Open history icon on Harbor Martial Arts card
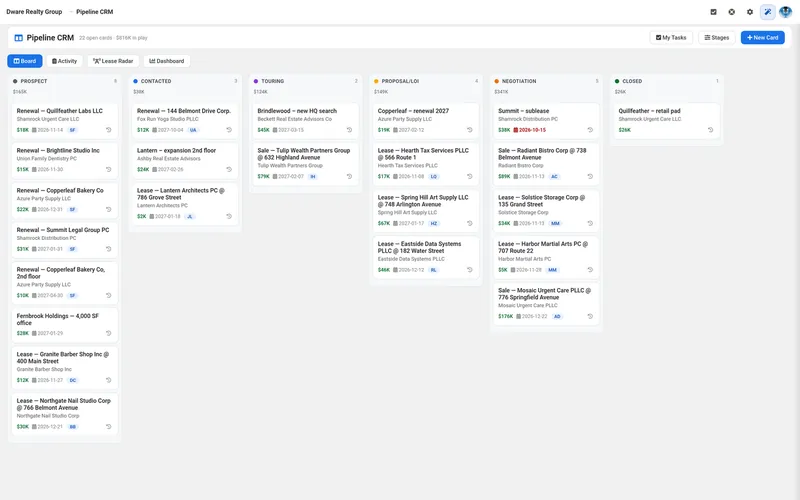 (590, 270)
